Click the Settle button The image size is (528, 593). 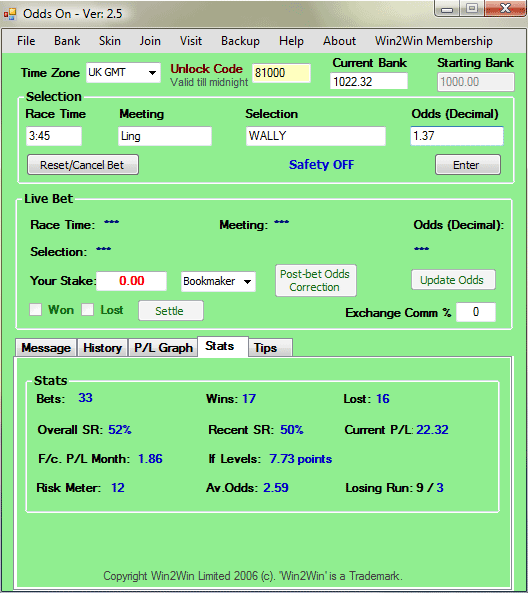(x=171, y=311)
